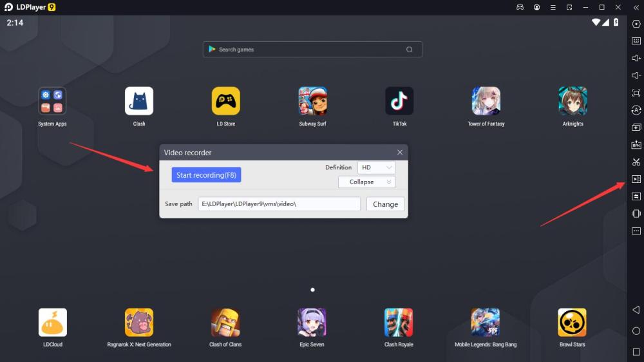Click the Save path text field
The image size is (644, 362).
279,204
